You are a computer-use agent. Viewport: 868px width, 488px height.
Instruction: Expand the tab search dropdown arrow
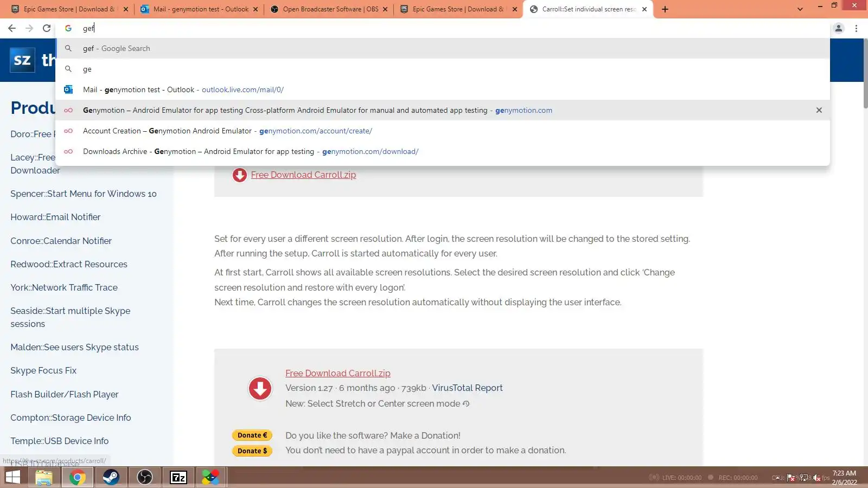tap(800, 9)
